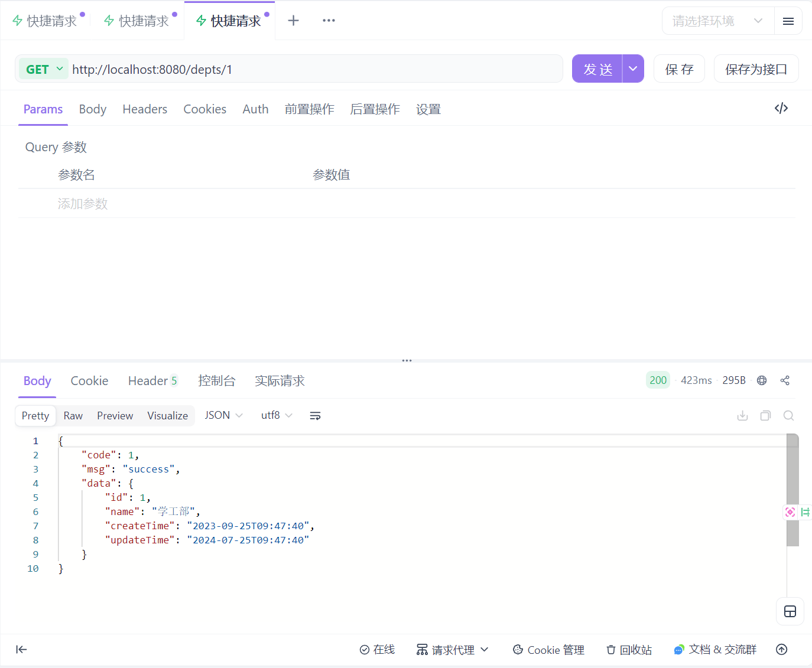The height and width of the screenshot is (668, 812).
Task: Select the Pretty view mode
Action: tap(35, 416)
